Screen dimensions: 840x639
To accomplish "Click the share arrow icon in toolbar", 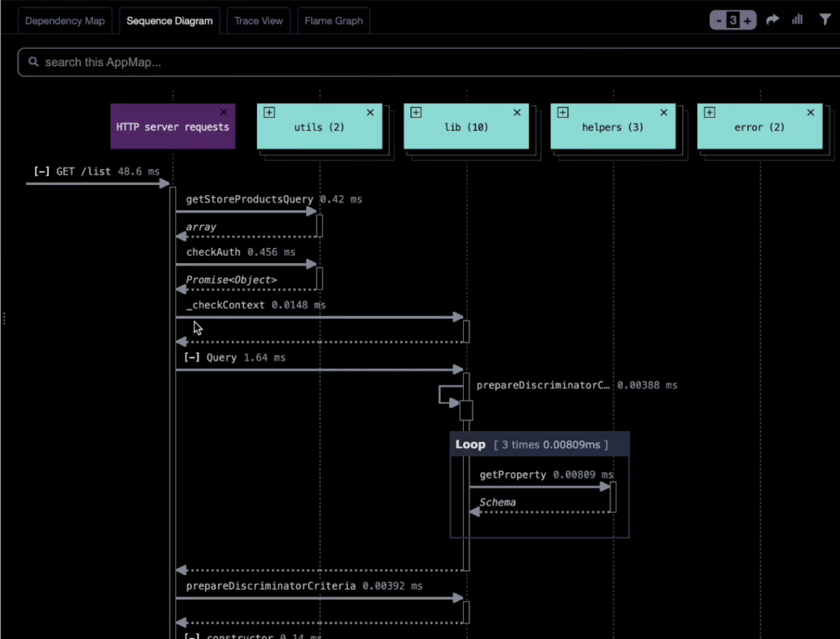I will pos(772,20).
